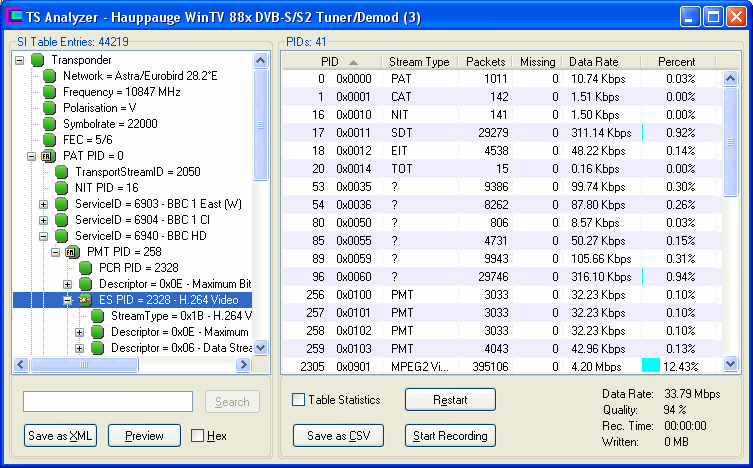This screenshot has height=468, width=753.
Task: Click the green icon beside PCR PID 2328
Action: 85,268
